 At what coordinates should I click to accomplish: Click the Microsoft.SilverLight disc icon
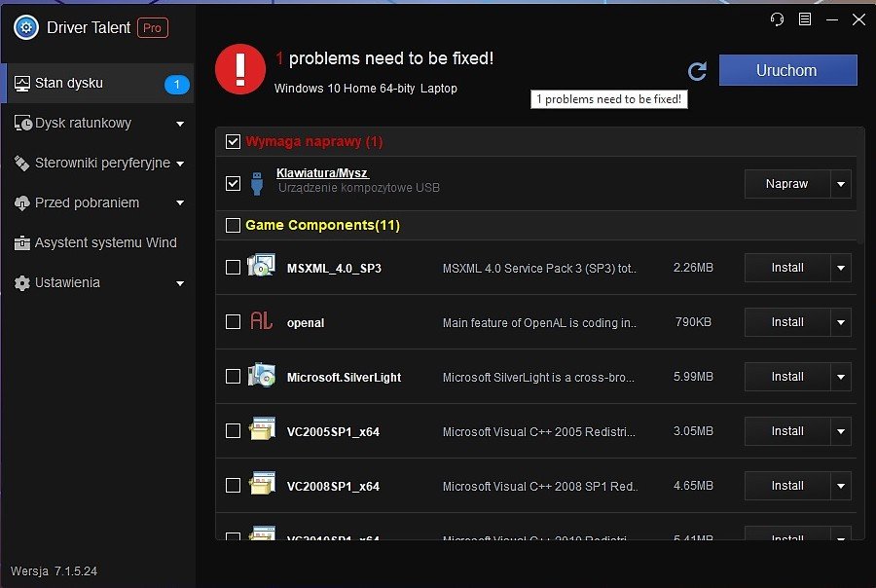[262, 375]
